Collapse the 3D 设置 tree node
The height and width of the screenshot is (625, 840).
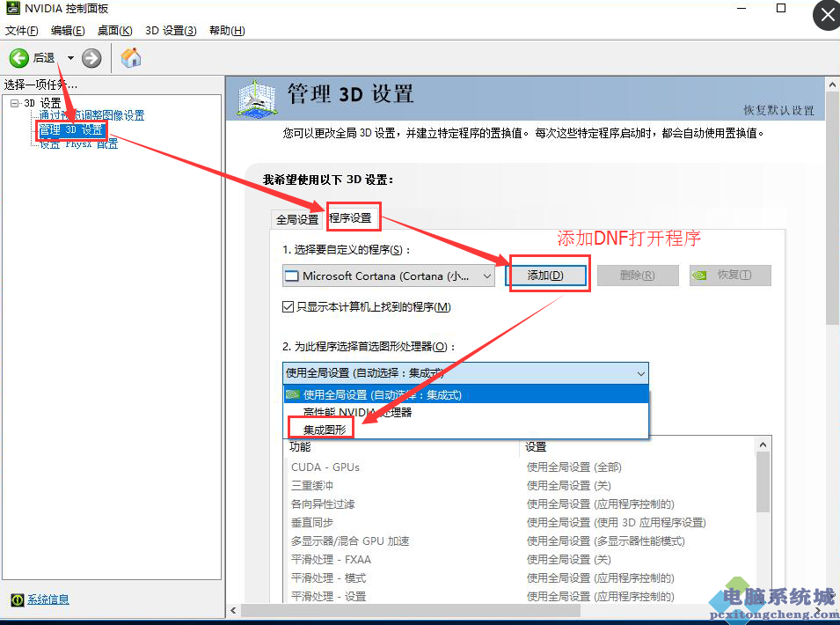coord(14,104)
